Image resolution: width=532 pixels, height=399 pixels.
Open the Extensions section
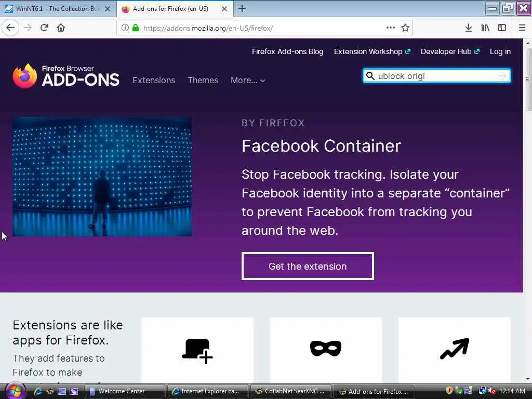point(154,80)
